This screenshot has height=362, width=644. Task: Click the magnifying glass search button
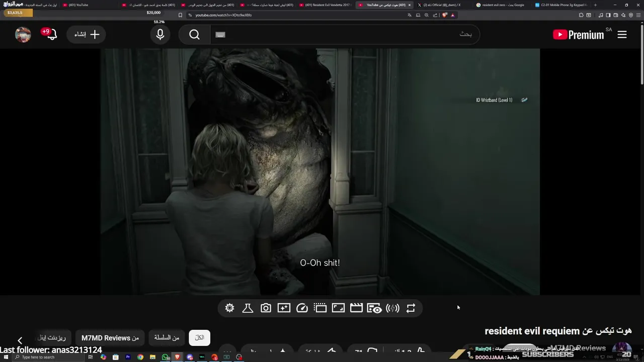[x=195, y=34]
